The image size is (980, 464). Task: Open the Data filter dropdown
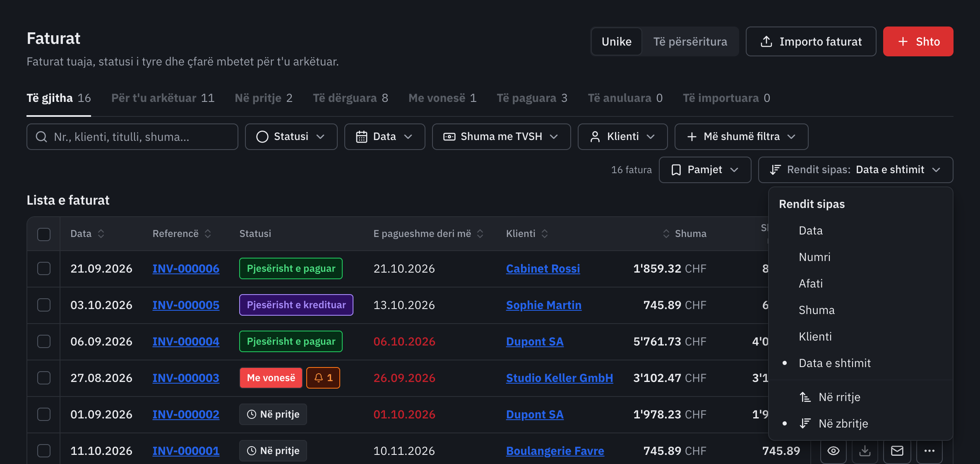(384, 137)
